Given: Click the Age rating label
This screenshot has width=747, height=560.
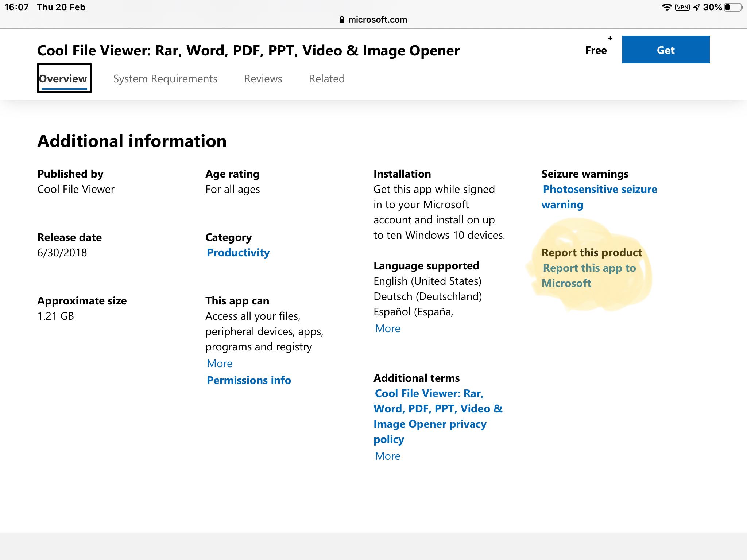Looking at the screenshot, I should coord(232,174).
